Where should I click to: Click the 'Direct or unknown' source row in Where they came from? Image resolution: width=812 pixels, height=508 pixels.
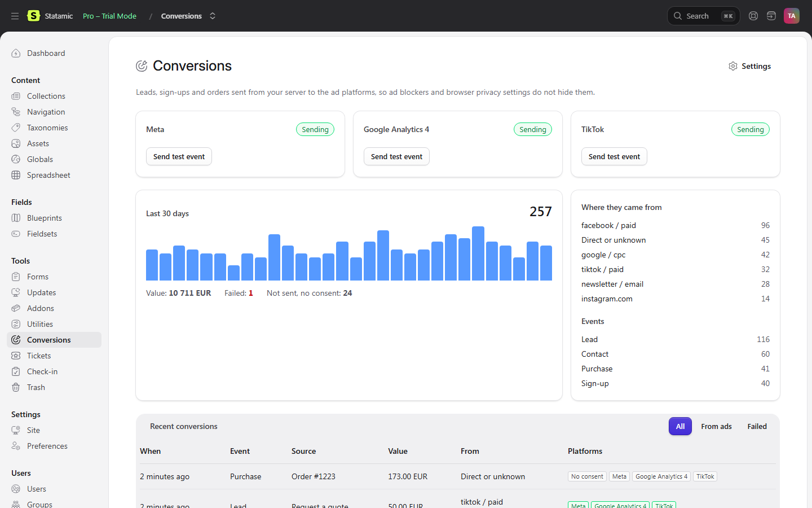click(x=676, y=240)
